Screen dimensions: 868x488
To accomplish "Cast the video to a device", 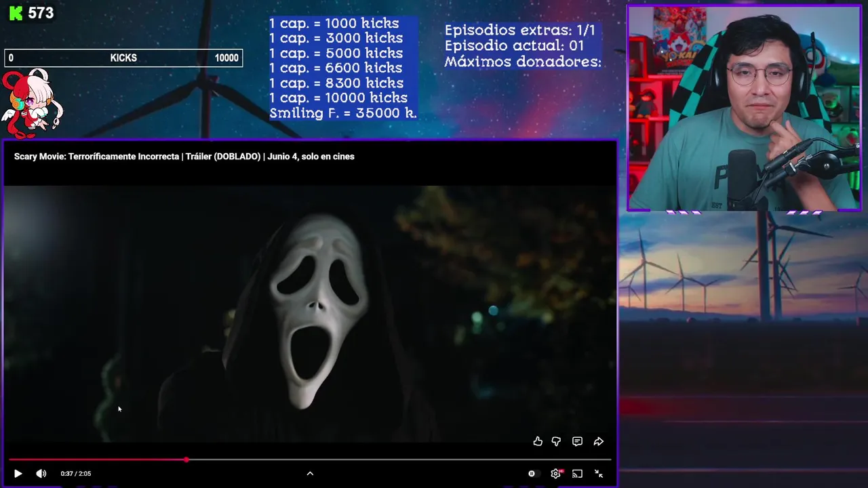I will coord(577,474).
